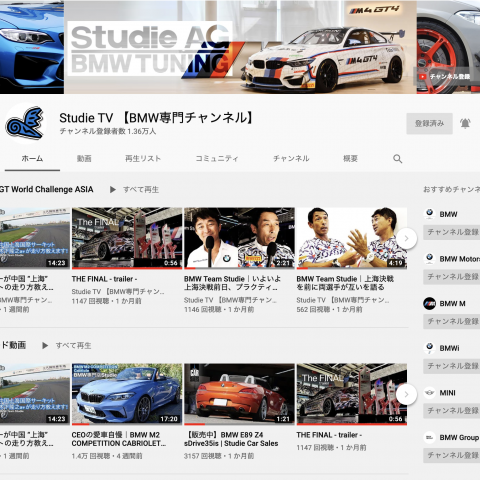
Task: Click the '3157 回視聴・1 か月前' view count
Action: (x=219, y=456)
